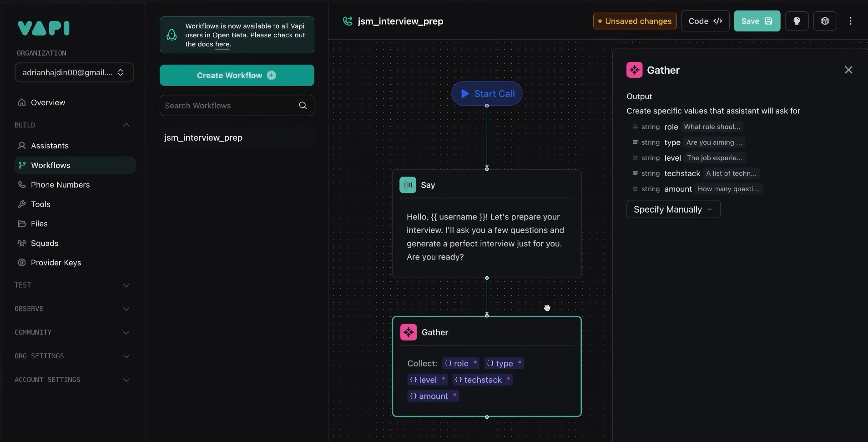Follow the docs 'here' link
Screen dimensions: 868x442
(x=222, y=44)
